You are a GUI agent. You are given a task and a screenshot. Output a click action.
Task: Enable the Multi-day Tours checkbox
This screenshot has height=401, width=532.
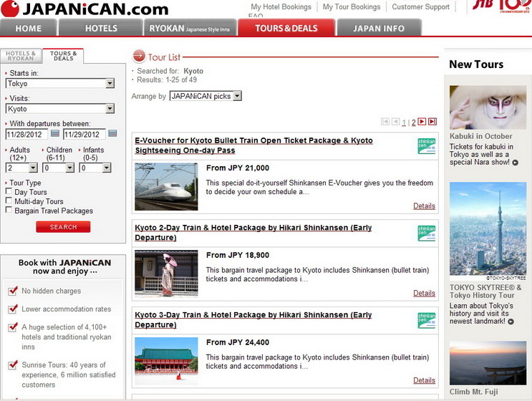[9, 200]
